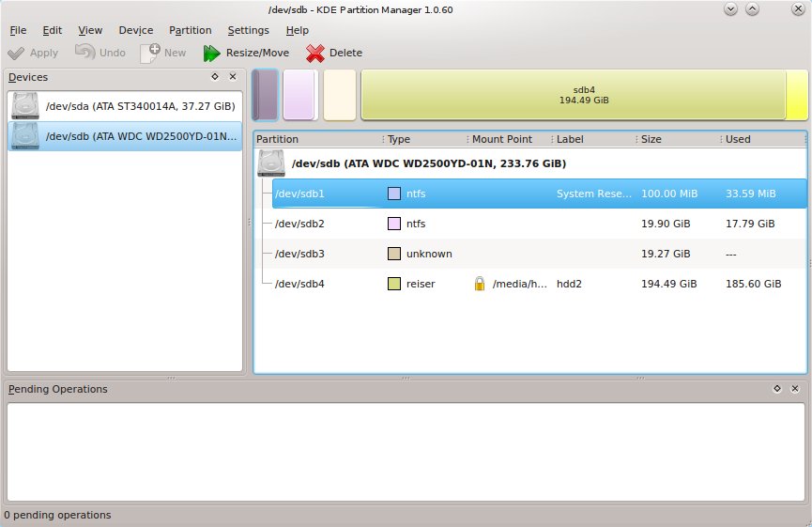Click the Delete button label
Viewport: 812px width, 527px height.
pos(346,53)
